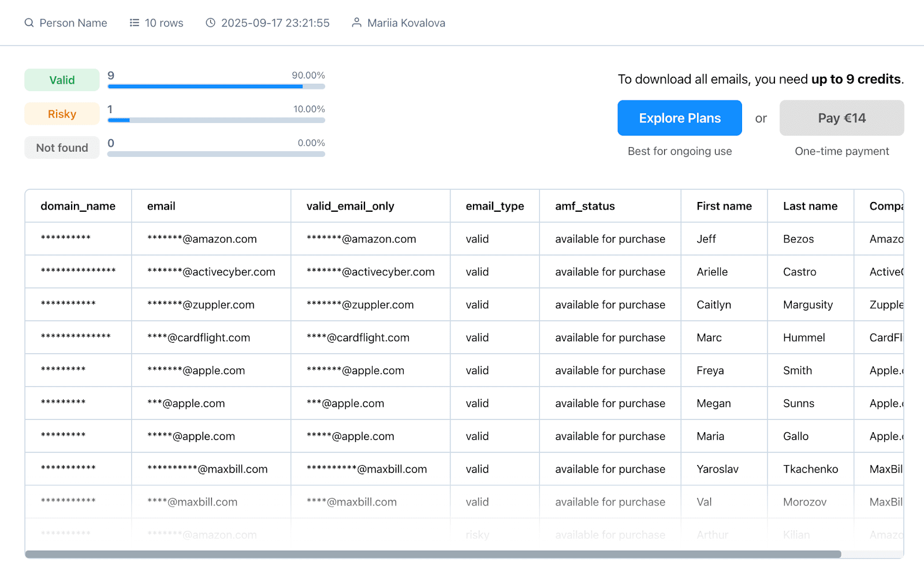924x573 pixels.
Task: Click the Last name column header
Action: pos(810,206)
